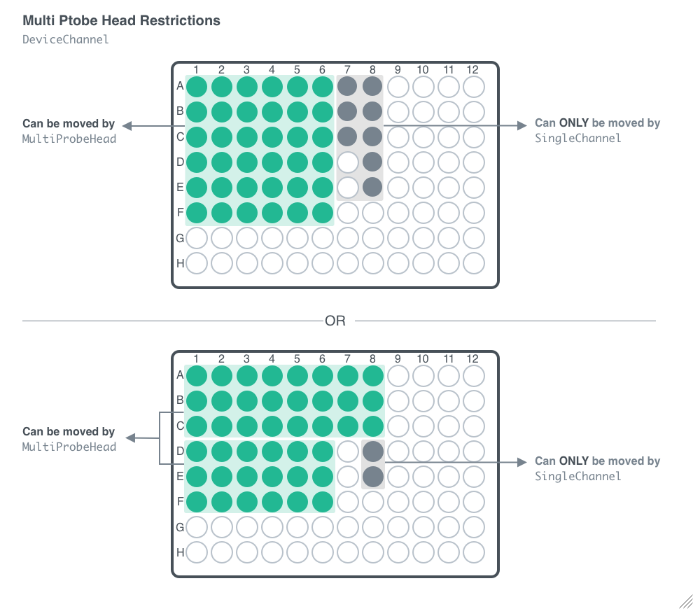Select gray well E8 in top plate
This screenshot has height=609, width=693.
tap(373, 187)
